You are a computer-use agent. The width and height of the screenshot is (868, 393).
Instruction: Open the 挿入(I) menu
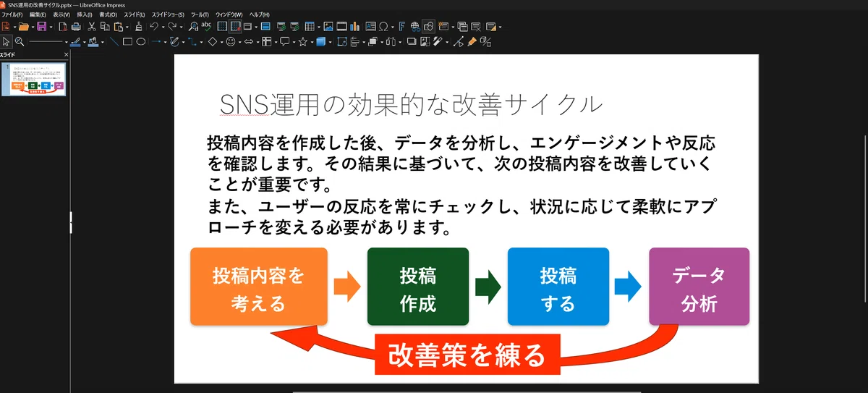85,14
